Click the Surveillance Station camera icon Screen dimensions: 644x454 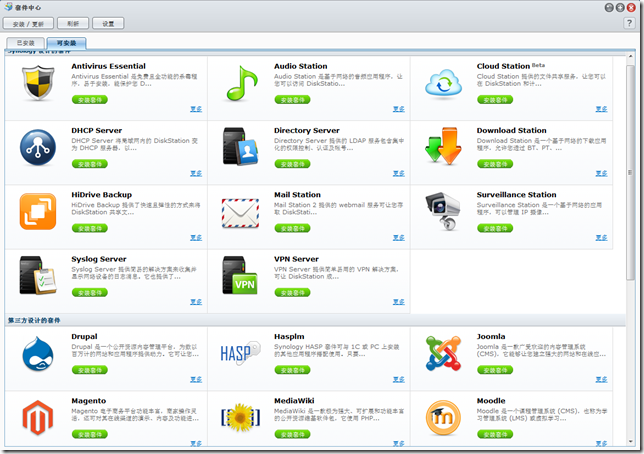pos(442,211)
